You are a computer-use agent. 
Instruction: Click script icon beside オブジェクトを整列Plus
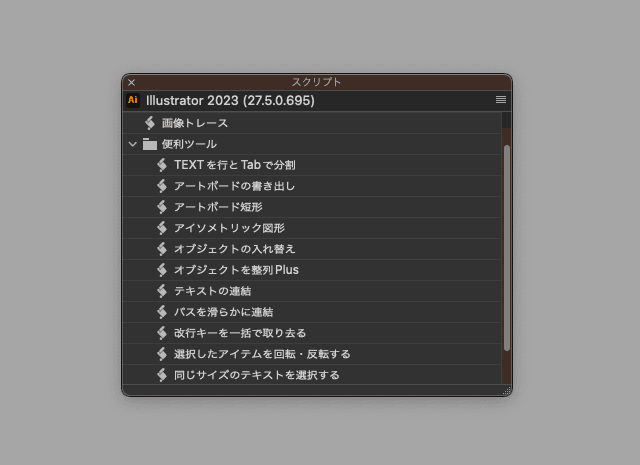pos(162,270)
